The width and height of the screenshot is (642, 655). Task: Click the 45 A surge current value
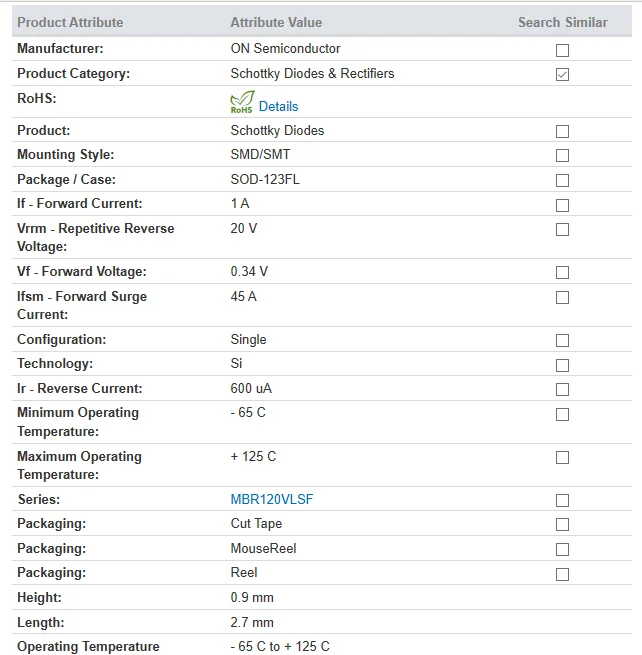pyautogui.click(x=244, y=297)
